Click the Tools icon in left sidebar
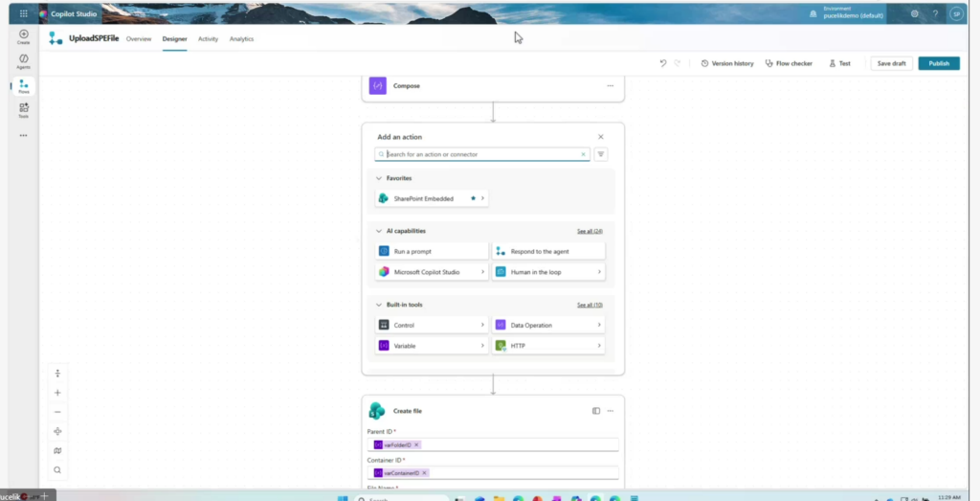Image resolution: width=980 pixels, height=501 pixels. (23, 110)
